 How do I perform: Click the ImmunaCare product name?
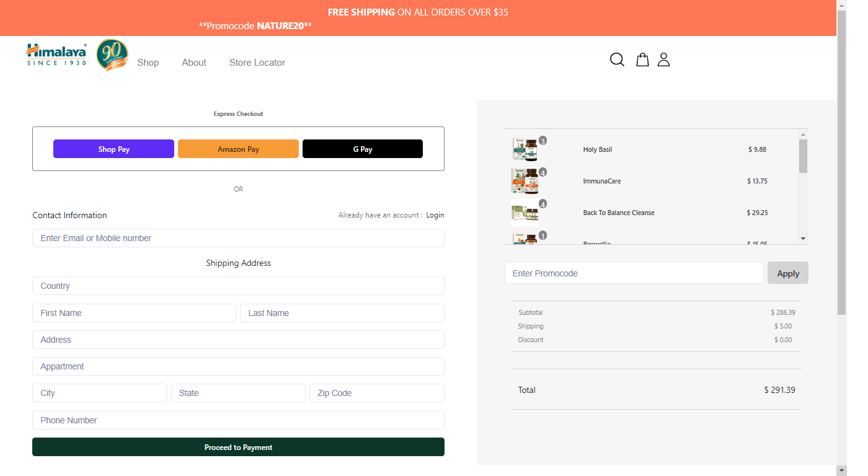pyautogui.click(x=602, y=181)
